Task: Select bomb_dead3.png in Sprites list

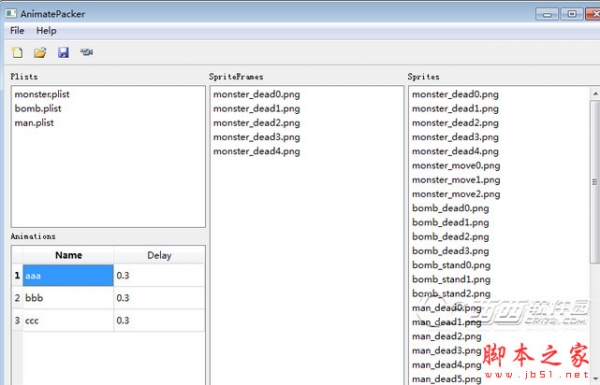Action: [450, 251]
